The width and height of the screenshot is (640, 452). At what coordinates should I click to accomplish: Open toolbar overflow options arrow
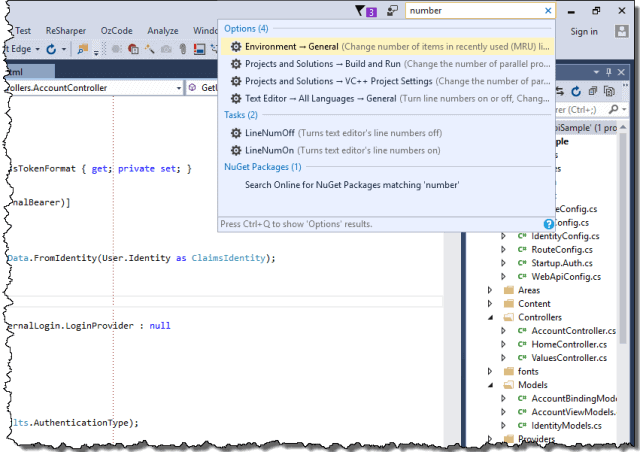click(96, 51)
